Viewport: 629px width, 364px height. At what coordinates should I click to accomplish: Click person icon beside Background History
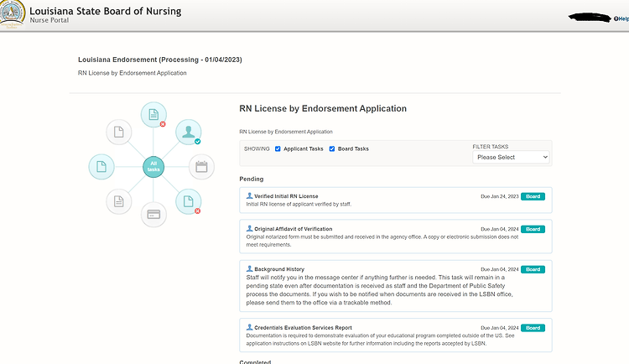click(250, 269)
